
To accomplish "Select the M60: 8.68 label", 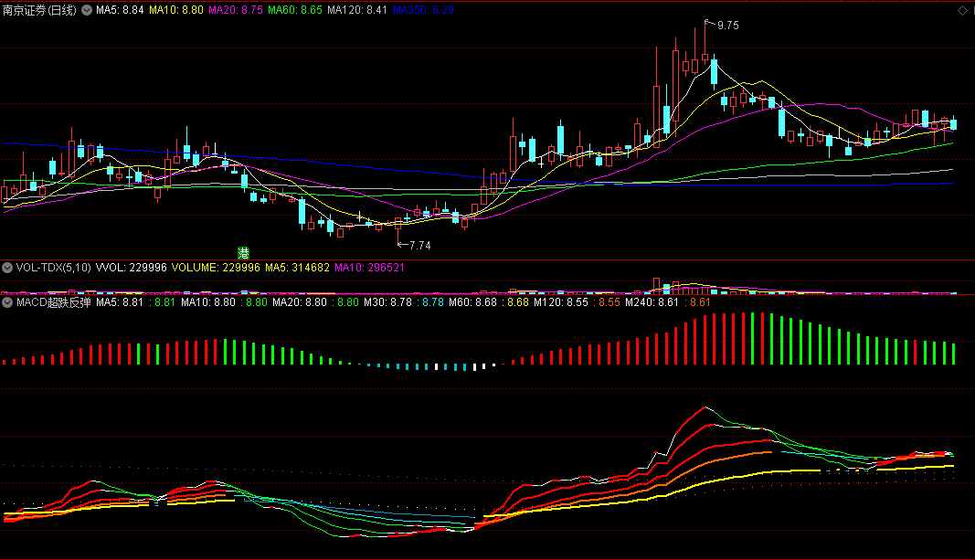I will click(x=472, y=302).
